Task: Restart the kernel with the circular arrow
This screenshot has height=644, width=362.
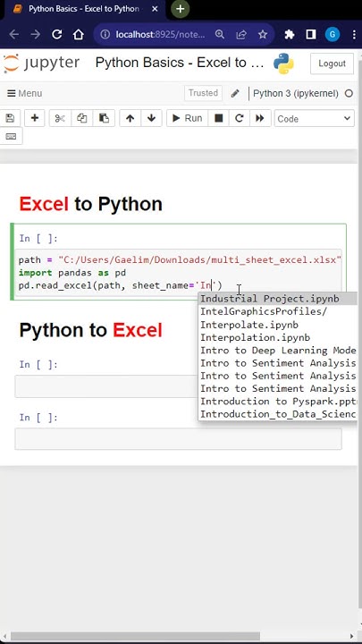Action: [x=240, y=118]
